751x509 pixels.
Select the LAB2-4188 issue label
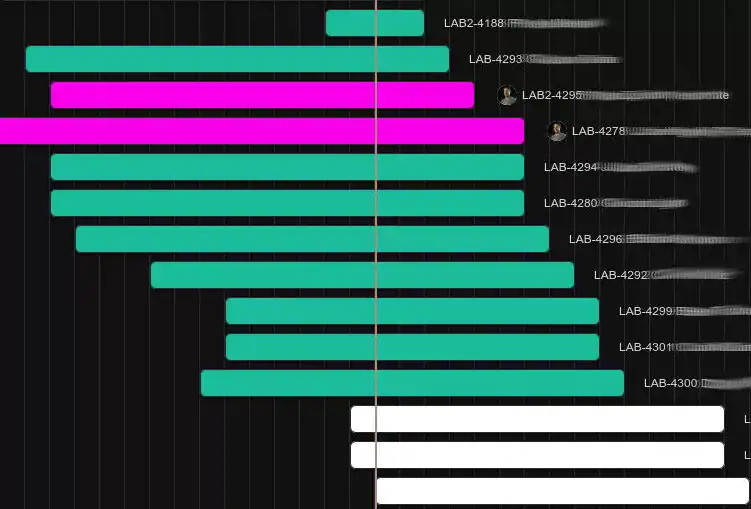473,23
